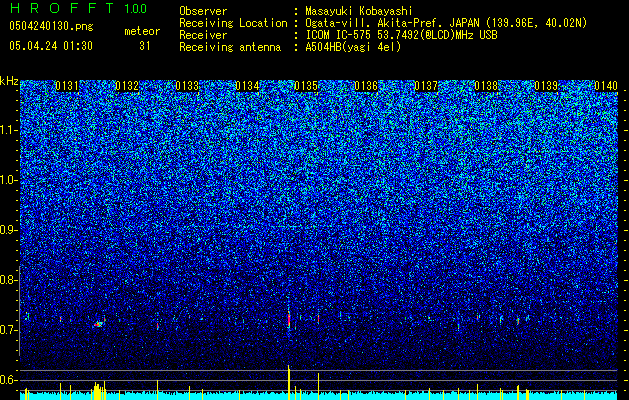
Task: Click the 0133 time marker
Action: tap(187, 86)
